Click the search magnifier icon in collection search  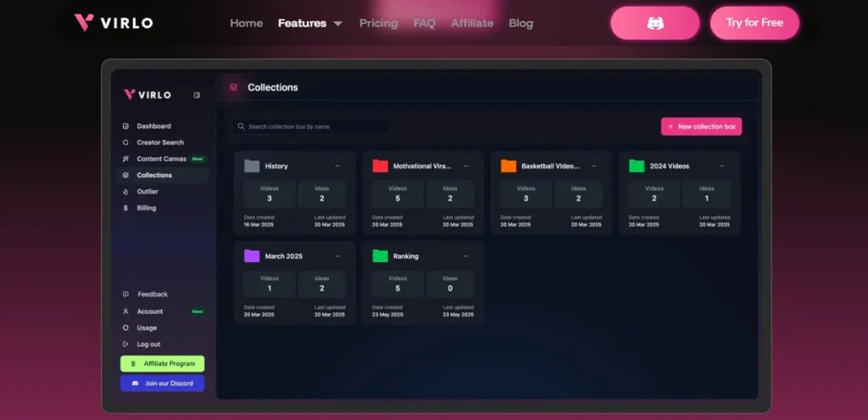pyautogui.click(x=241, y=126)
